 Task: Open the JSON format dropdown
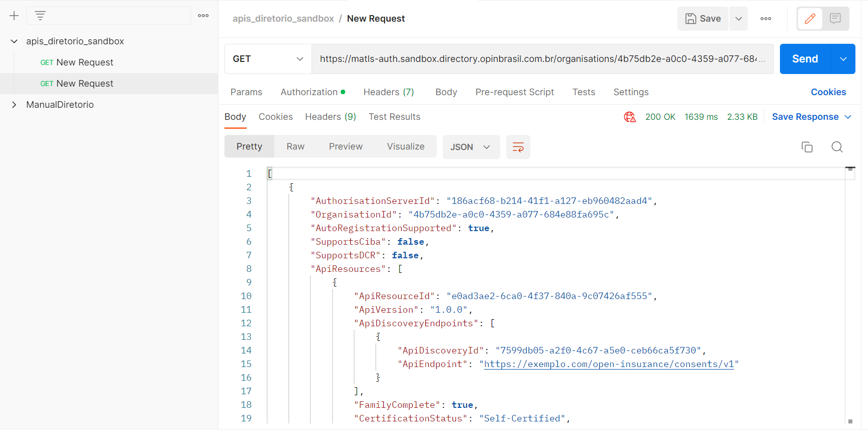(471, 147)
